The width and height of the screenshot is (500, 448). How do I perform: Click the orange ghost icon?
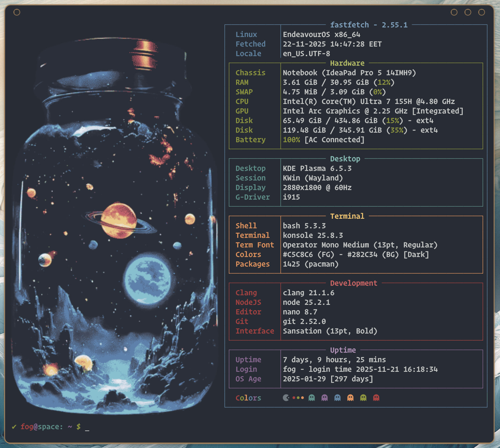click(350, 398)
